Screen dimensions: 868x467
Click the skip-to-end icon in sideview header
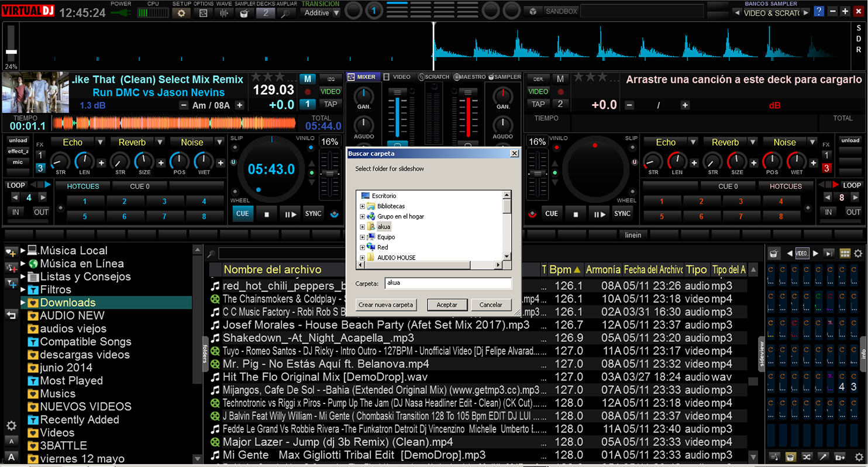click(x=829, y=253)
